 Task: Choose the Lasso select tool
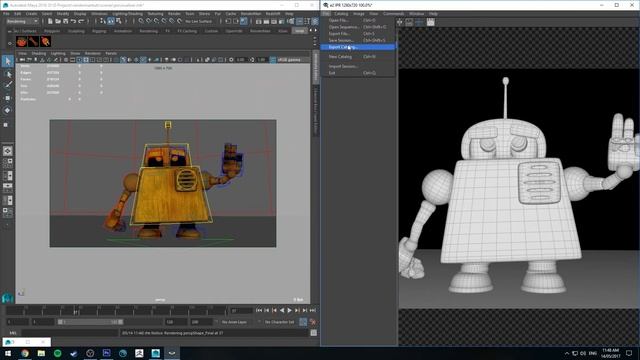[x=8, y=74]
